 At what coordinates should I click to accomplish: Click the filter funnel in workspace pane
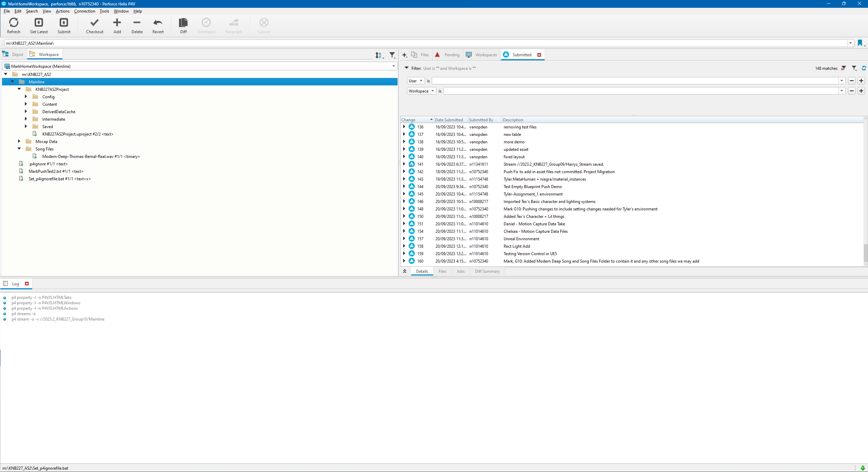pos(392,55)
